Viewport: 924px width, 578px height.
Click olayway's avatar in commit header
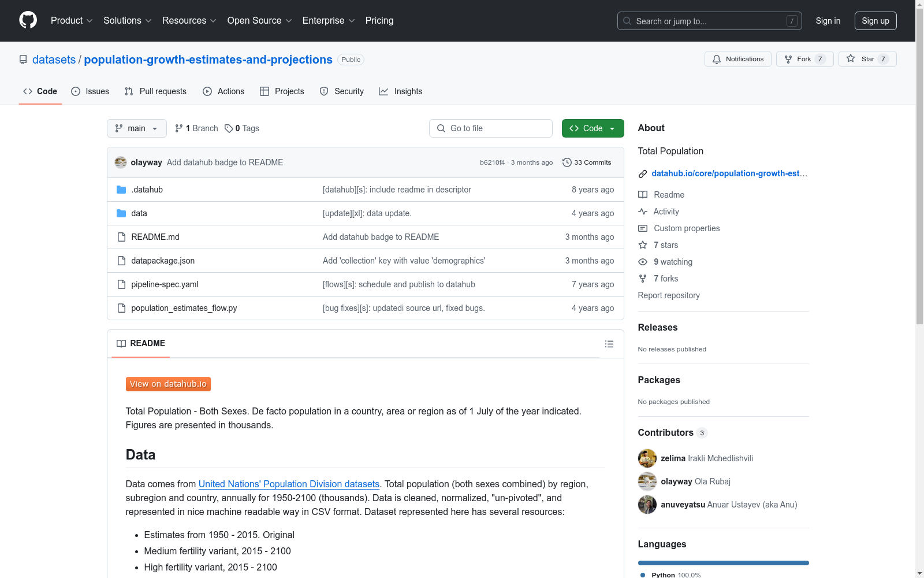tap(121, 162)
